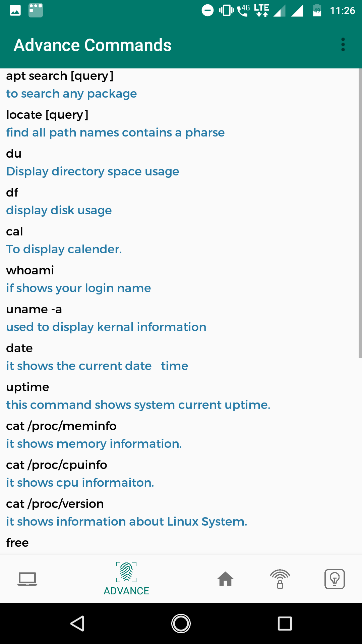Tap 'this command shows system current uptime.'
The image size is (362, 644).
click(x=138, y=405)
